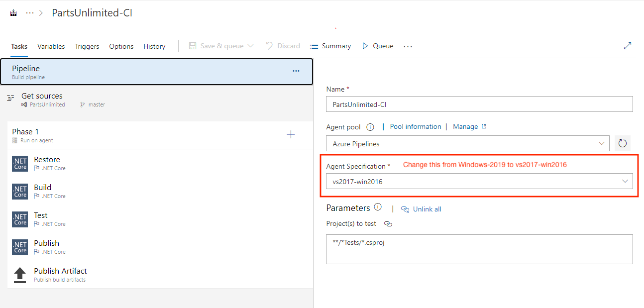Refresh the agent pool list
This screenshot has height=308, width=644.
click(x=623, y=143)
